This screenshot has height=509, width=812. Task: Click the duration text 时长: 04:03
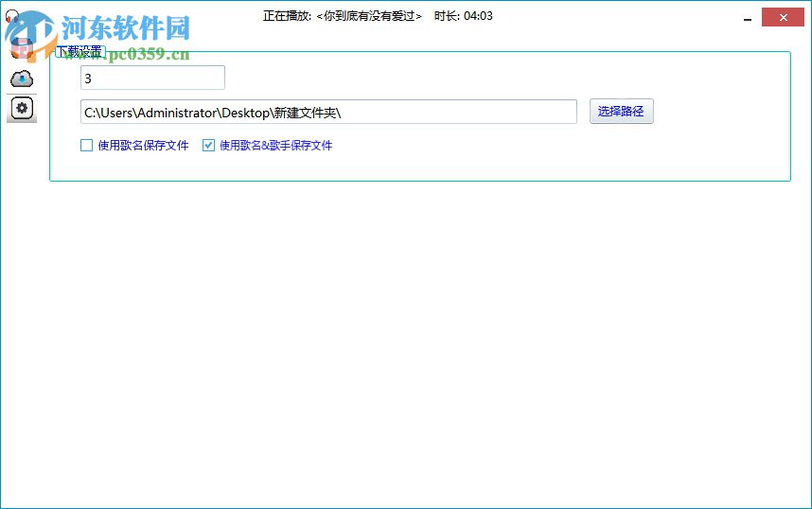click(464, 16)
